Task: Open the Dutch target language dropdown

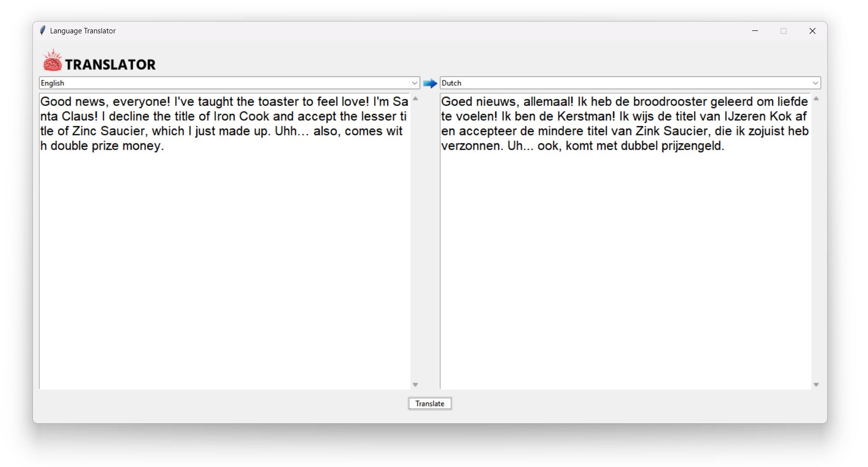Action: (630, 83)
